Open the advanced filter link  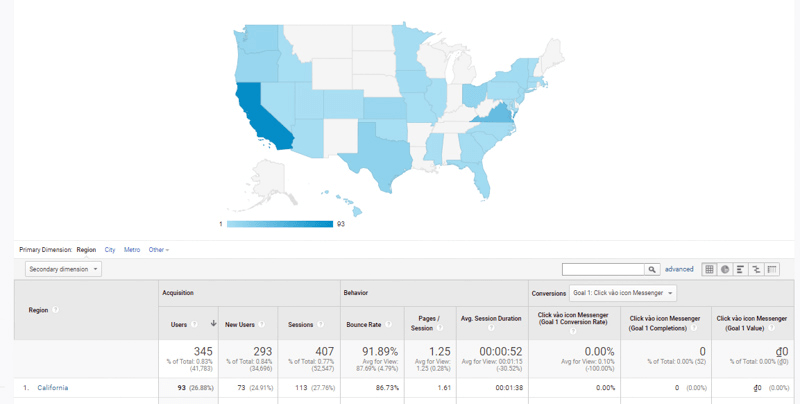click(x=679, y=269)
